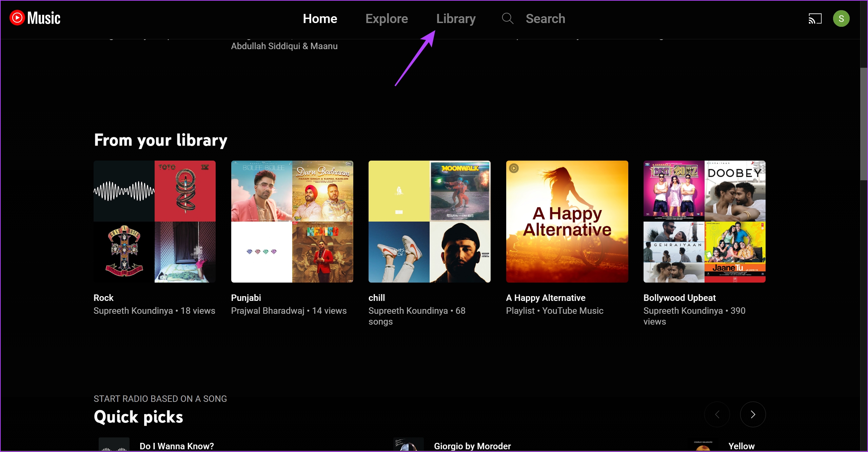Click the A Happy Alternative title link
Screen dimensions: 868x452
point(546,298)
